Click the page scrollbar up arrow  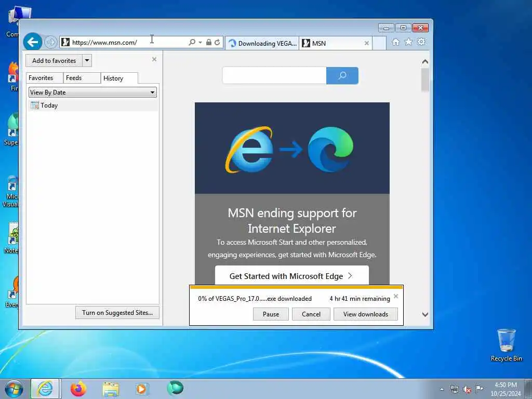click(x=425, y=62)
